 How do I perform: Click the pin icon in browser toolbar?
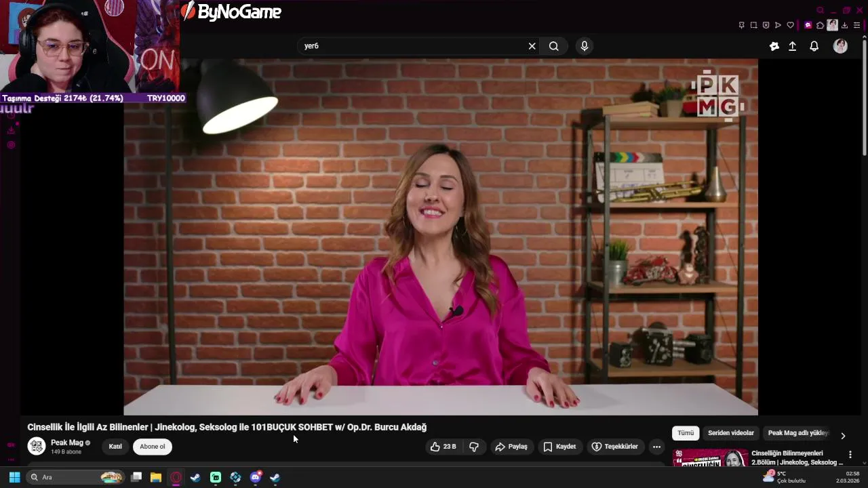[x=741, y=25]
